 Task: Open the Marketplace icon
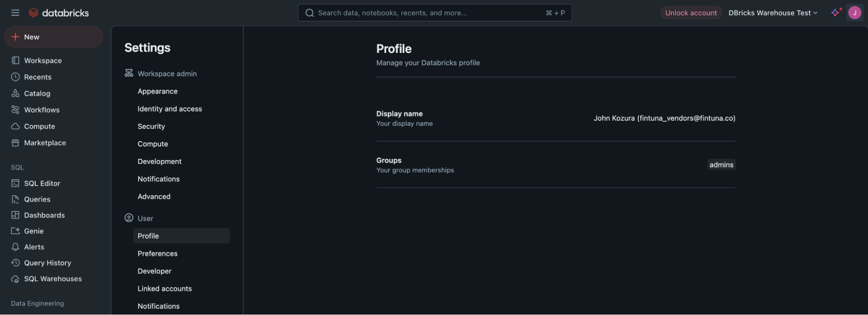pyautogui.click(x=15, y=143)
